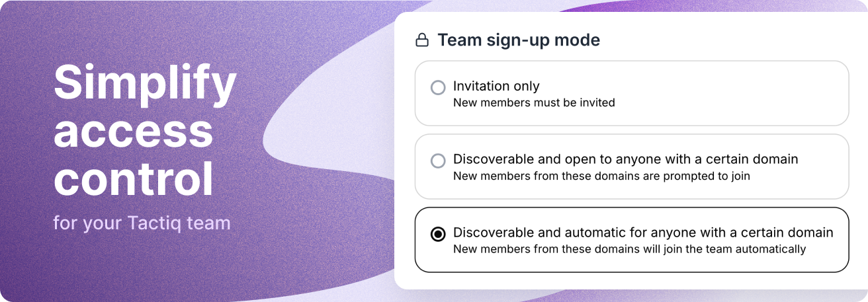Screen dimensions: 868x302
Task: Select the Invitation only radio button
Action: pos(438,88)
